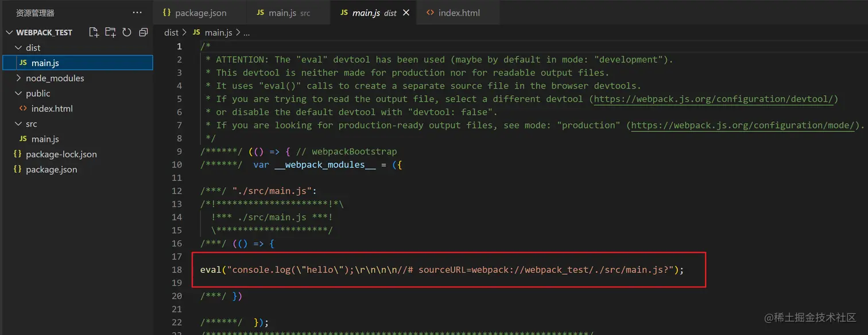Click the HTML icon on index.html tab
Viewport: 868px width, 335px height.
(x=431, y=13)
